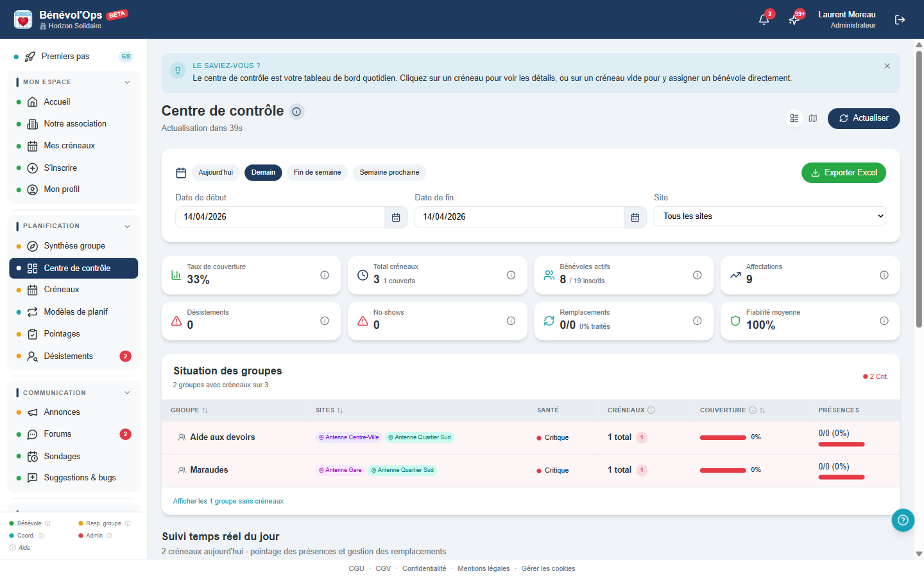Click info icon on Désistements card

tap(325, 320)
